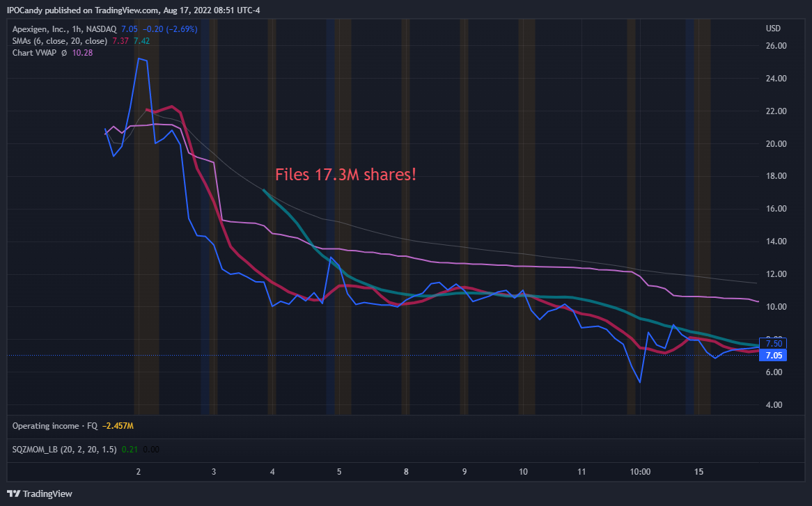The image size is (812, 506).
Task: Click the date label 8 on time axis
Action: click(406, 472)
